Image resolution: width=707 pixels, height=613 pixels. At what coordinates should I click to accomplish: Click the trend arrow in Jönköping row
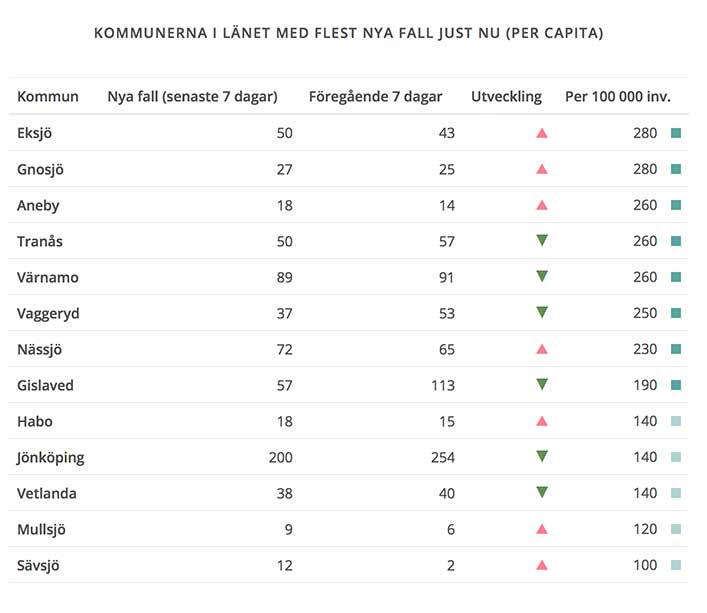(x=542, y=456)
